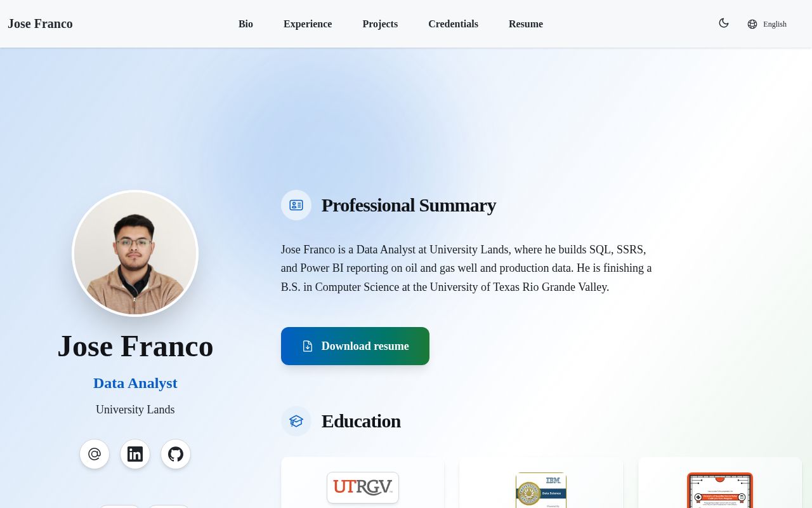Click the download icon on the resume button
Screen dimensions: 812x508
click(x=308, y=346)
